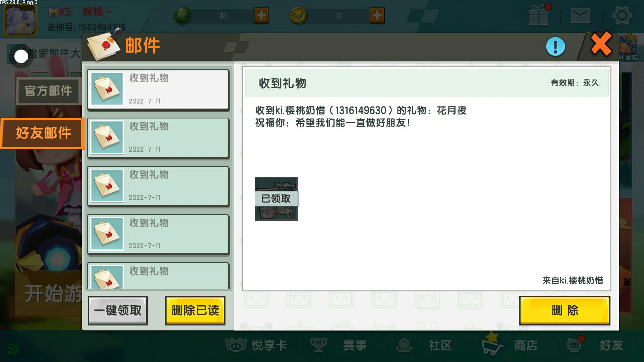Open the envelope mail icon in top bar
The height and width of the screenshot is (362, 644).
pos(580,15)
